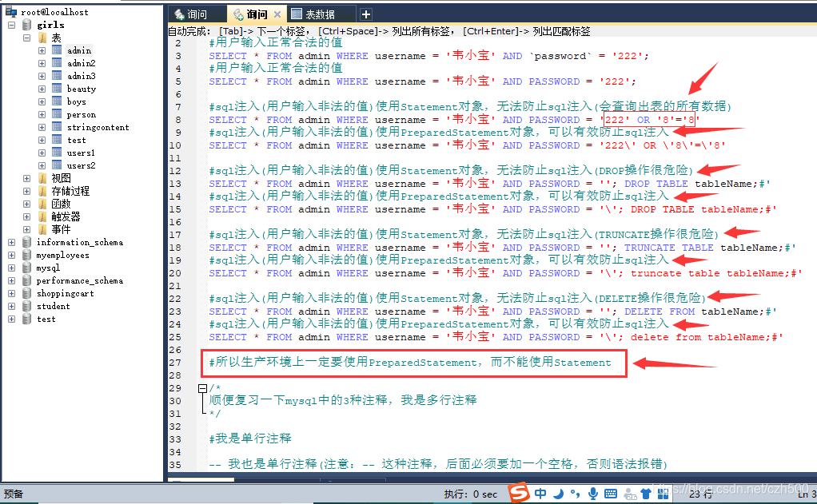The image size is (817, 504).
Task: Click the mysql database icon
Action: click(27, 268)
